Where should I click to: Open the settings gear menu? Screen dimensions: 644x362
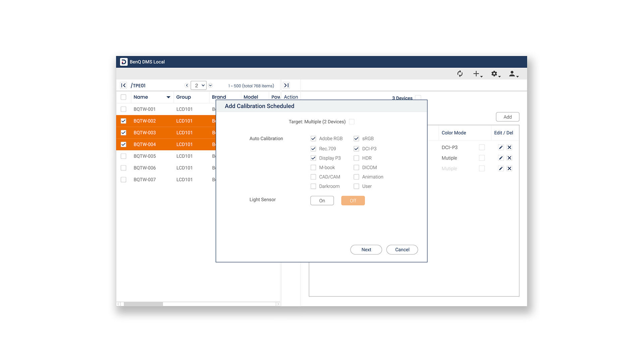pyautogui.click(x=495, y=74)
